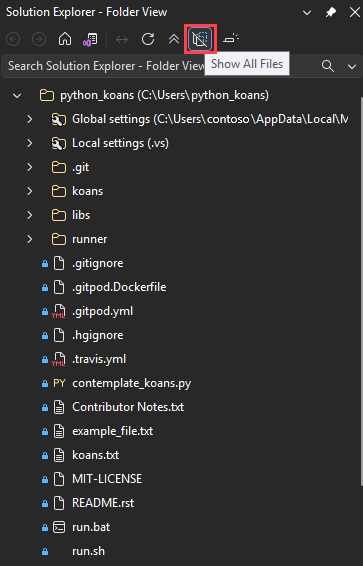Click the text file icon of example_file.txt

[59, 431]
